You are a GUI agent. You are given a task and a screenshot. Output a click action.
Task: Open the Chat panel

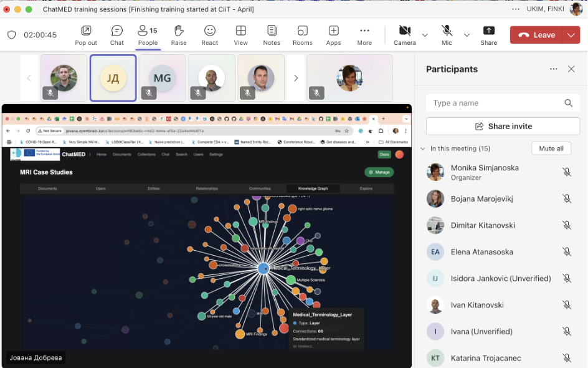(x=116, y=35)
